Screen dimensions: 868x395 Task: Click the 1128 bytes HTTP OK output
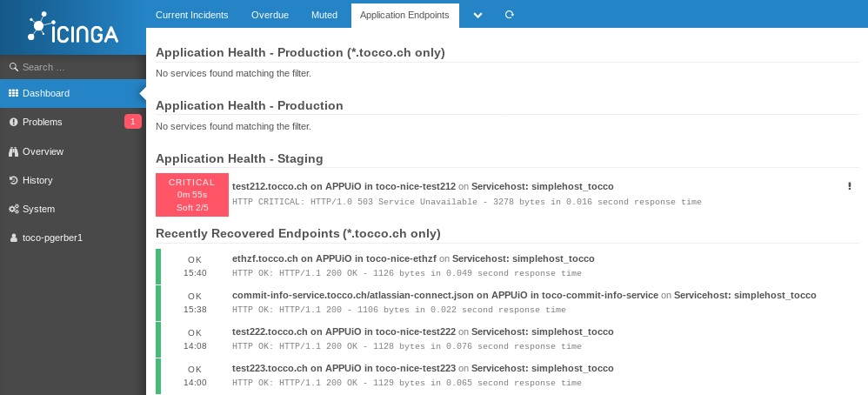click(407, 345)
